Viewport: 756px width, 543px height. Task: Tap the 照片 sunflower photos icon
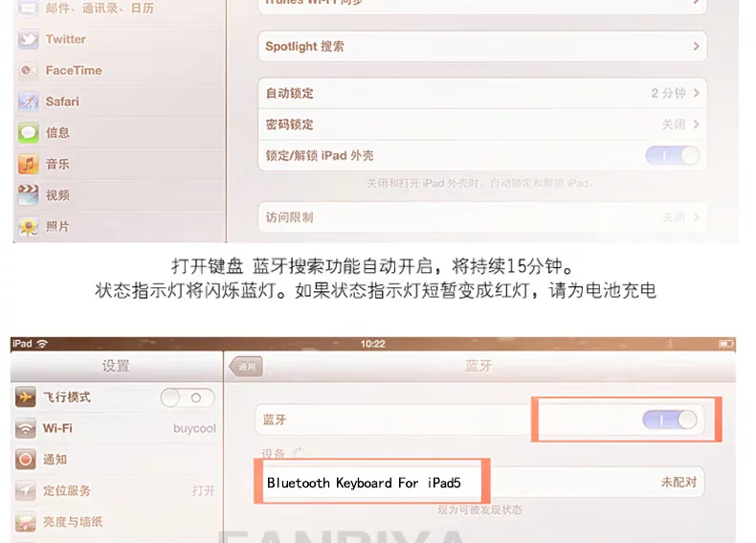click(x=29, y=226)
